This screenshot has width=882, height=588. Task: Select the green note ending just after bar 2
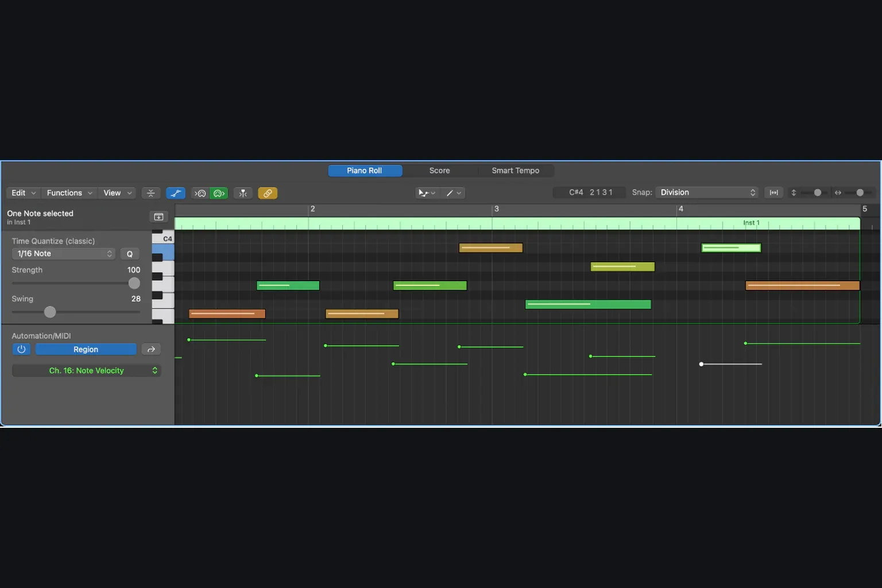(x=288, y=285)
